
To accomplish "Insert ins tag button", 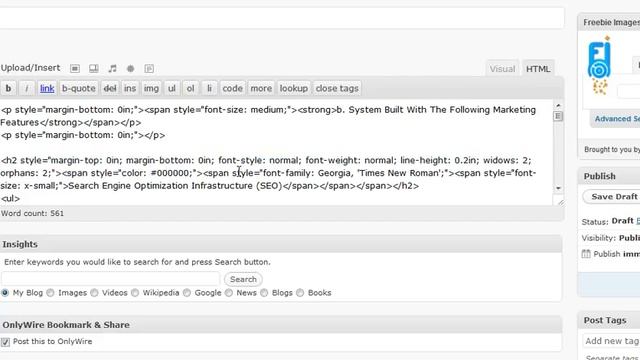I will coord(130,88).
